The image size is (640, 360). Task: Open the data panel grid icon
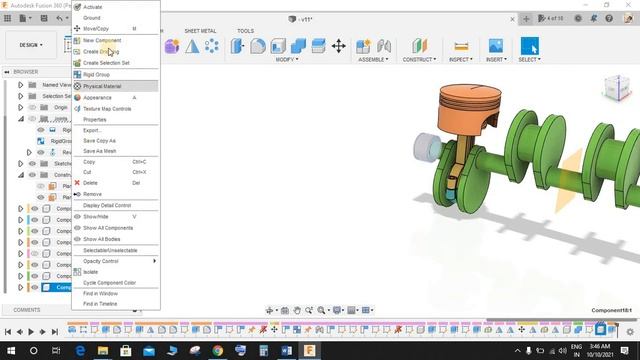click(x=7, y=18)
